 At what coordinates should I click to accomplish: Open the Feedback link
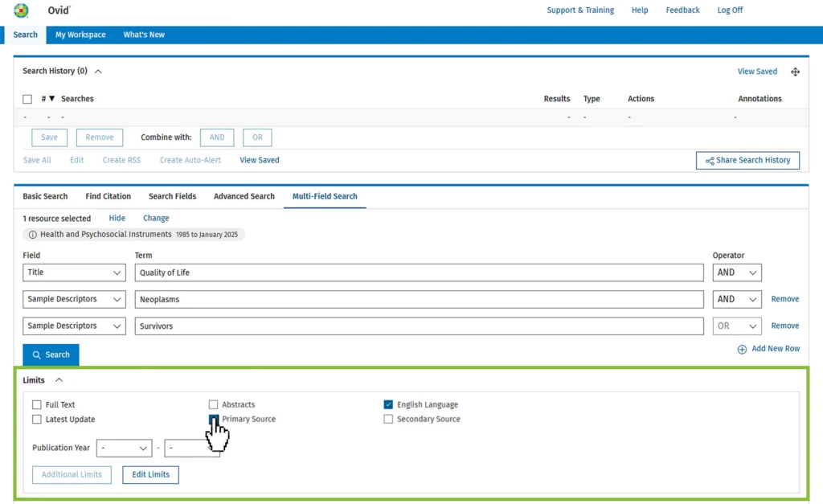pyautogui.click(x=683, y=10)
